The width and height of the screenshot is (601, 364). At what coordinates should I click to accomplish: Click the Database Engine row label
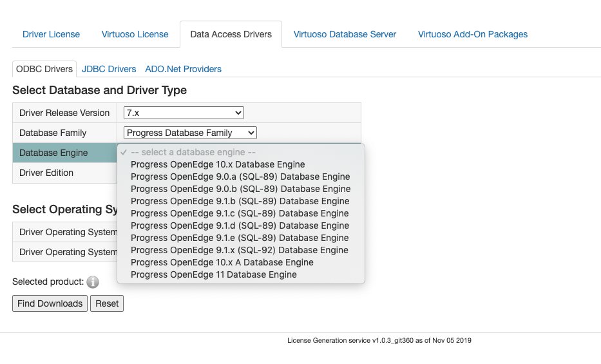(53, 153)
